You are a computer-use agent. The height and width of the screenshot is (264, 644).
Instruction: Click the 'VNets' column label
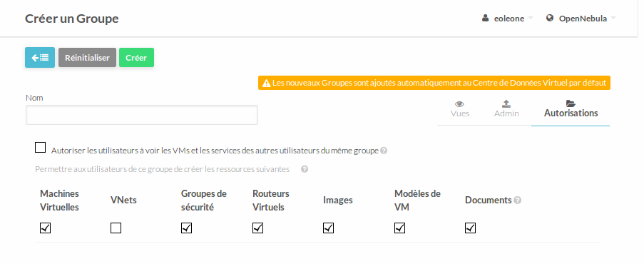123,200
